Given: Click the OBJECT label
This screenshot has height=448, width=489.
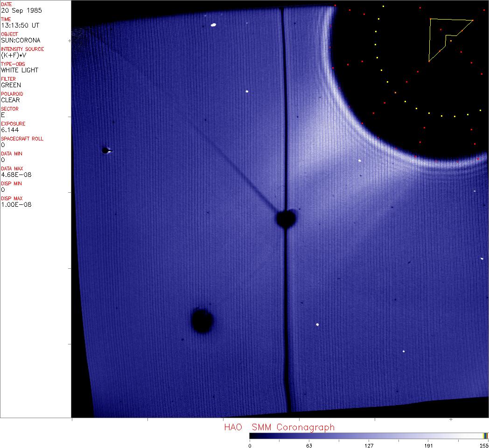Looking at the screenshot, I should pyautogui.click(x=9, y=35).
